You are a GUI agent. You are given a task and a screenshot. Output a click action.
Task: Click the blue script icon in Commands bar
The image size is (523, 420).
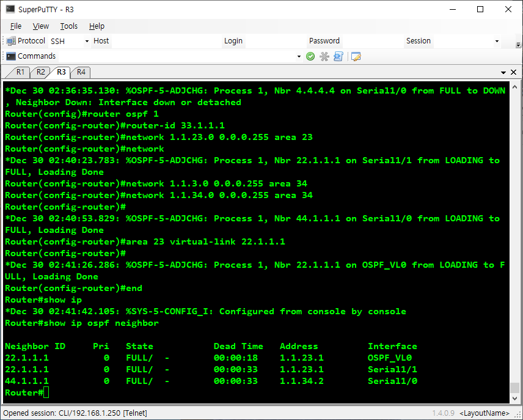(338, 56)
